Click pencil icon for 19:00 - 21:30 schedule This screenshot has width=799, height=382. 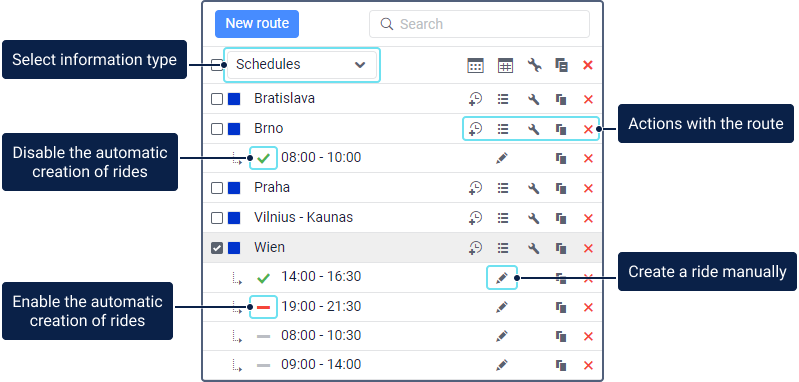click(x=502, y=307)
